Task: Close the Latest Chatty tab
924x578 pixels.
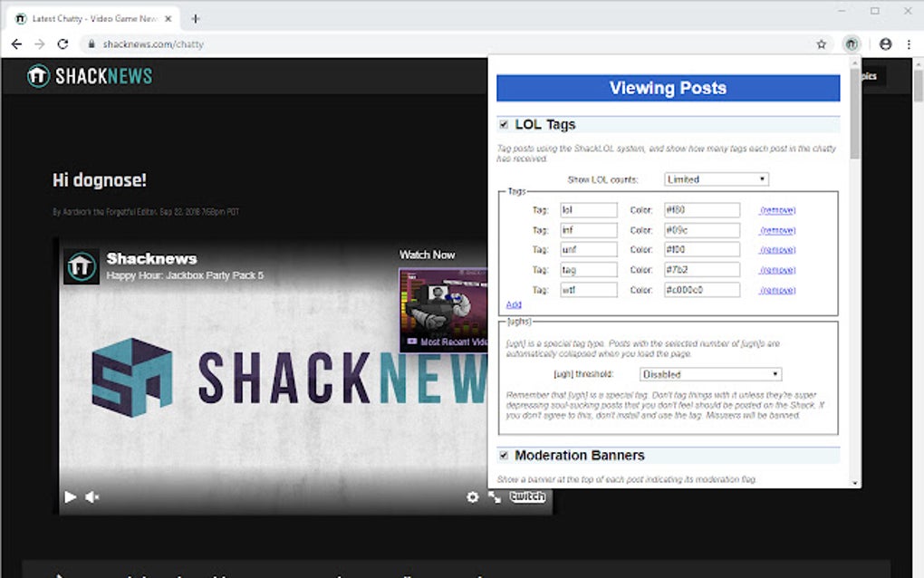Action: [168, 19]
